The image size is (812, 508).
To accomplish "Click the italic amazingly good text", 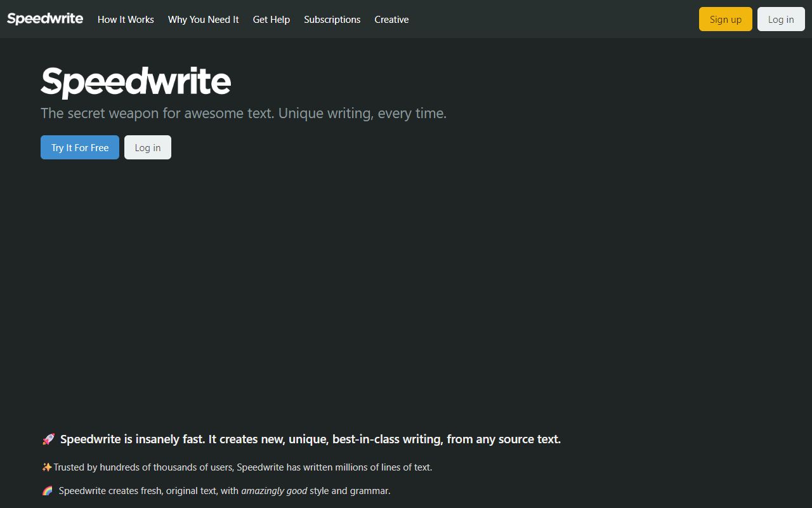I will point(274,490).
